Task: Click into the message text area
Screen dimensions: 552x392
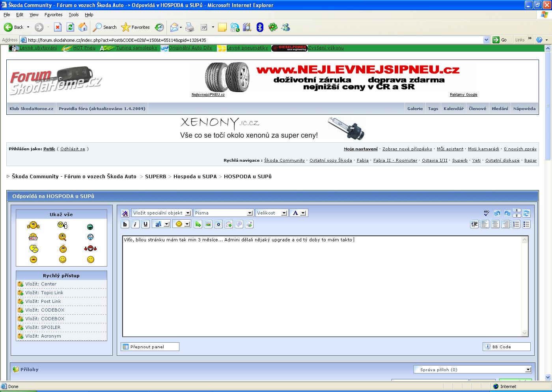Action: 322,286
